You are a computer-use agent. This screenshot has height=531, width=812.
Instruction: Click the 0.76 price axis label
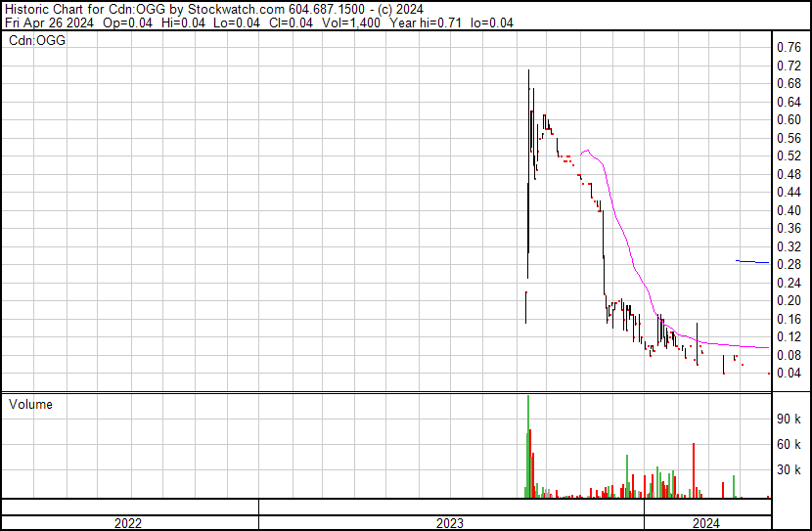[789, 48]
